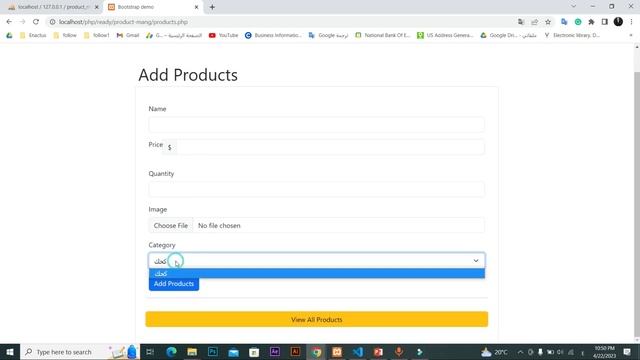View site information icon beside the URL
Screen dimensions: 640x360
52,22
